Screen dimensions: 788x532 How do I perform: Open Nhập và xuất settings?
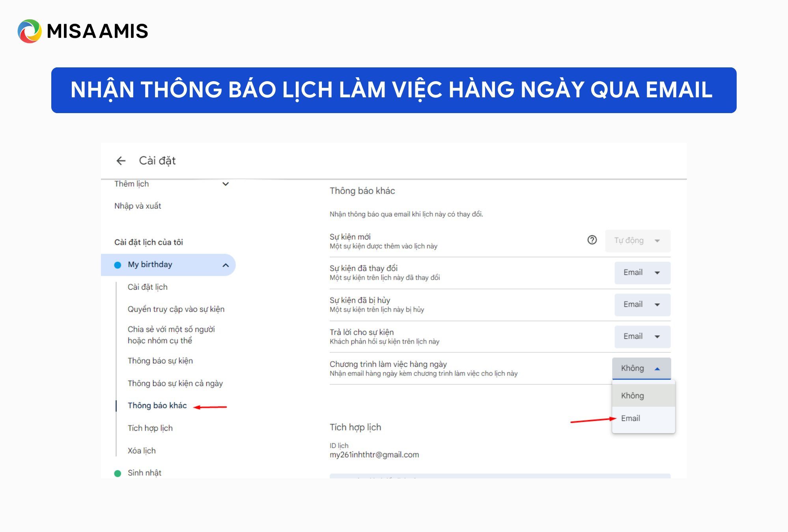(x=138, y=206)
